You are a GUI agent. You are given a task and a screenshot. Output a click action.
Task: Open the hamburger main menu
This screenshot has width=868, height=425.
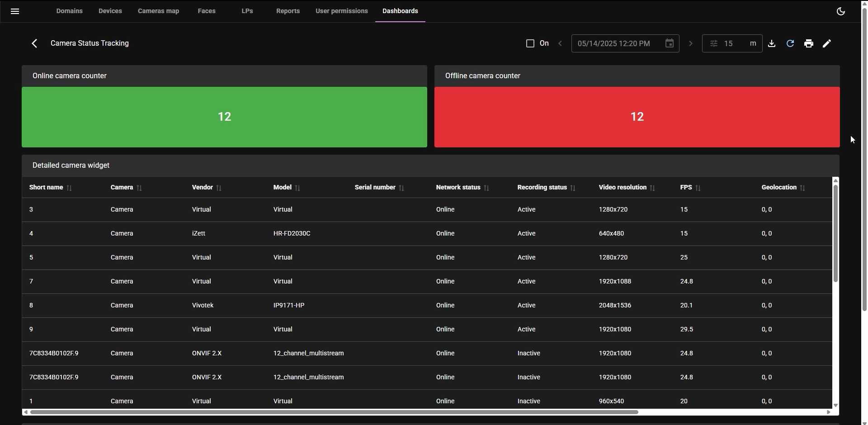tap(14, 11)
